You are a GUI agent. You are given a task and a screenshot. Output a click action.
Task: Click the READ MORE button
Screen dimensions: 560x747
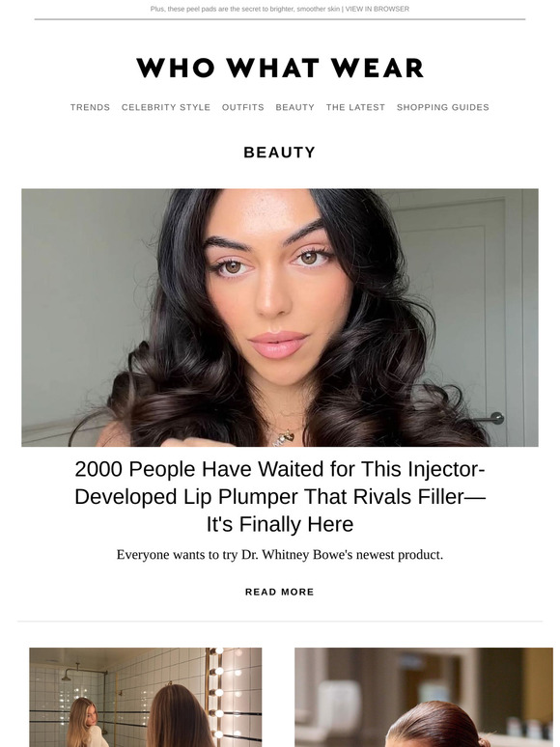(280, 592)
